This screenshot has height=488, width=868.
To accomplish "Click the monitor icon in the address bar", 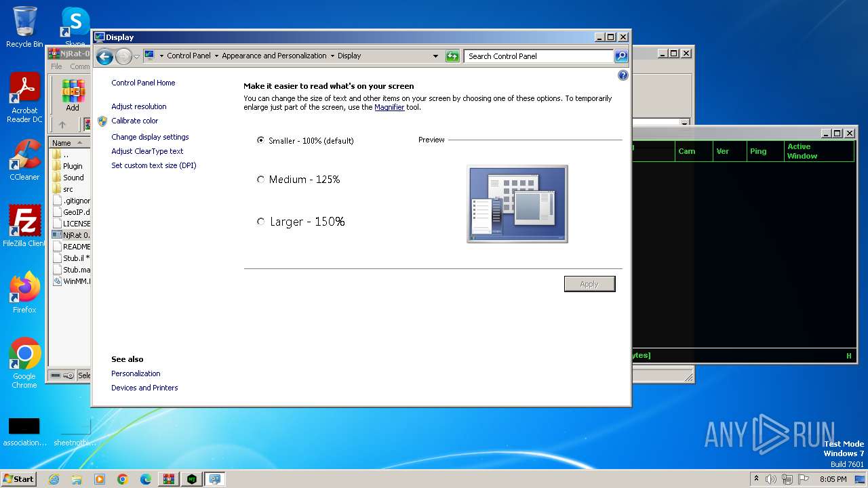I will tap(150, 56).
